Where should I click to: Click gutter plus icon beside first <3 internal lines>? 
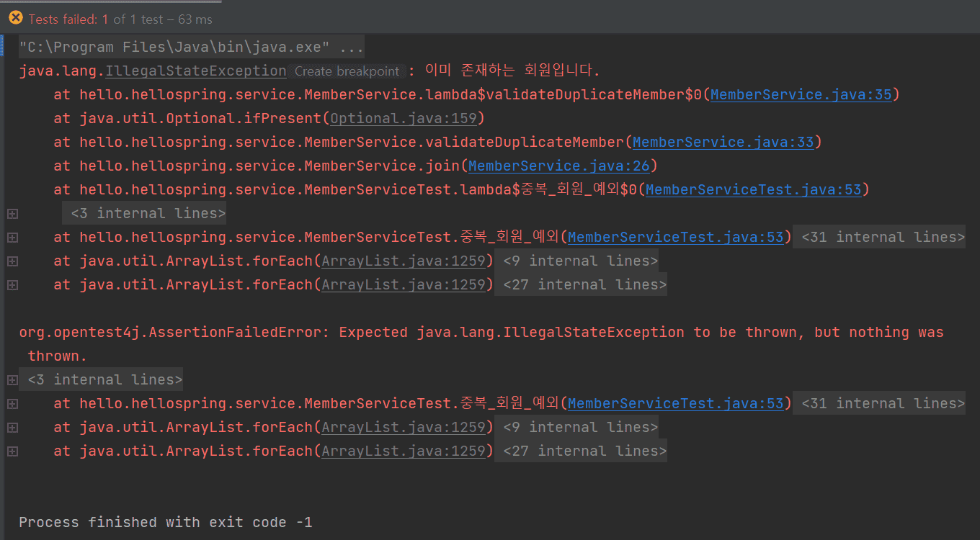(12, 214)
